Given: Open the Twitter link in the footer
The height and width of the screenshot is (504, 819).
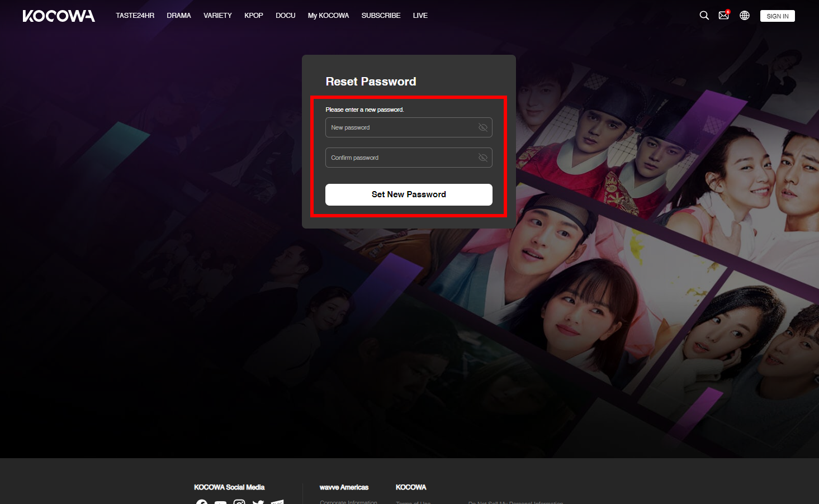Looking at the screenshot, I should [x=258, y=502].
